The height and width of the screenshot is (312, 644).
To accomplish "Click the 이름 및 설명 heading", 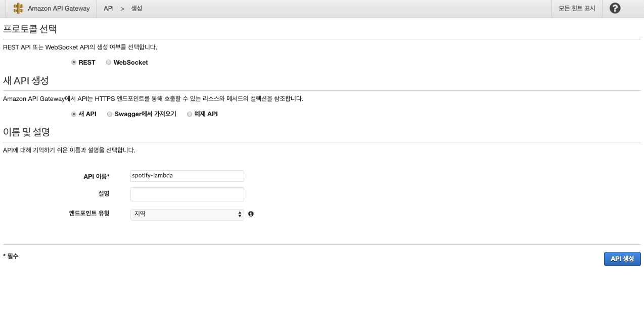I will coord(26,132).
